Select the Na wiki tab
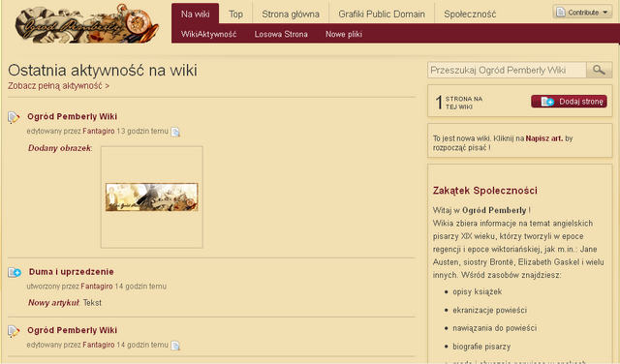The image size is (620, 364). point(196,14)
